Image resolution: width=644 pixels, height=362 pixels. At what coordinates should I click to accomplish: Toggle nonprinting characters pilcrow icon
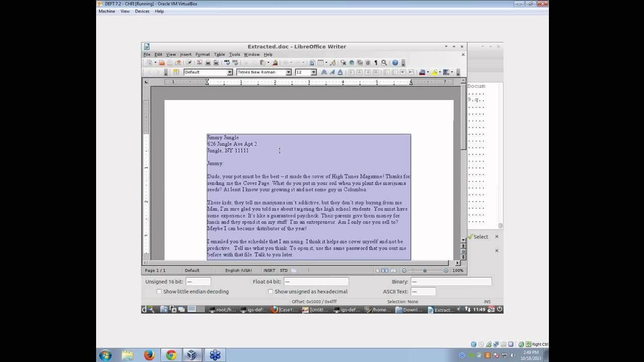(x=375, y=63)
